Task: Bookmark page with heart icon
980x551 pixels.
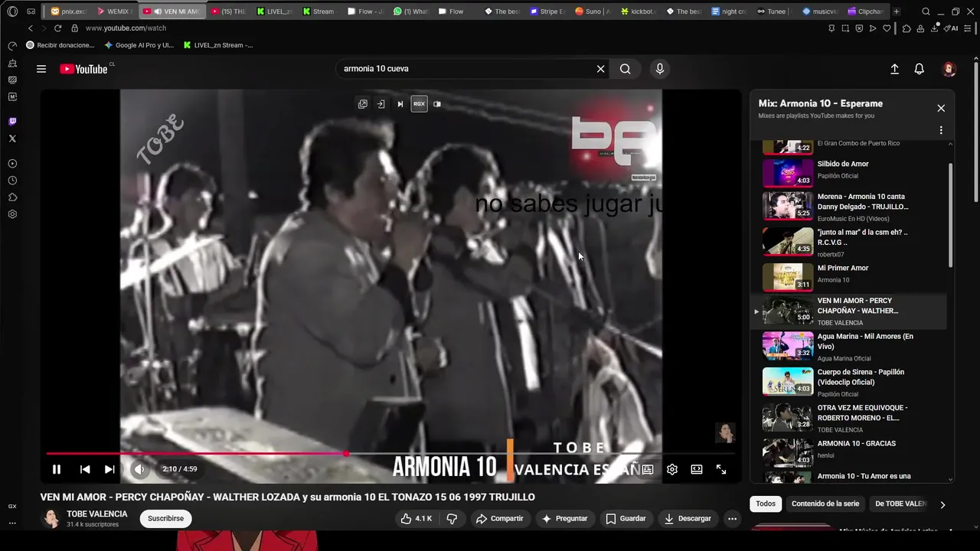Action: click(x=887, y=28)
